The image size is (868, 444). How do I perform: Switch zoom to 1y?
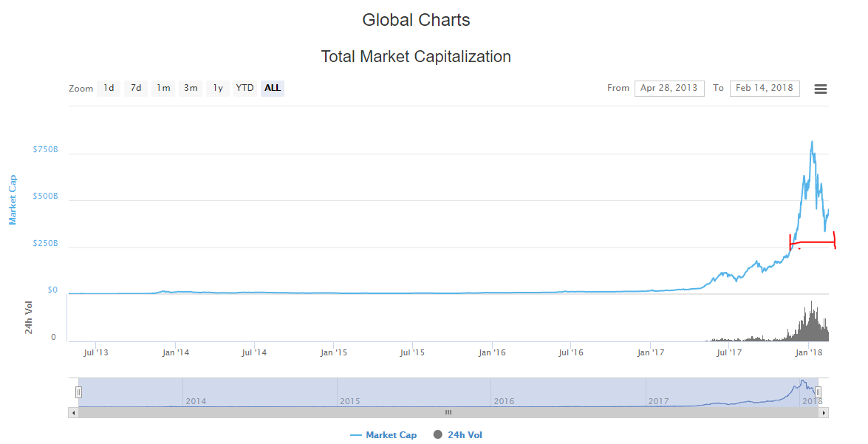point(218,89)
